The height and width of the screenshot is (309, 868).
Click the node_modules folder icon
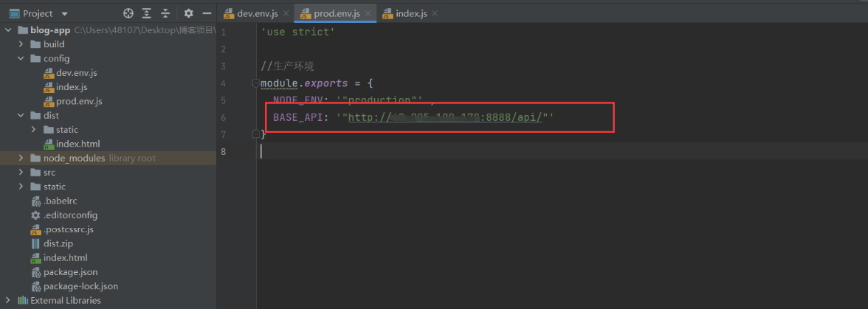tap(35, 158)
